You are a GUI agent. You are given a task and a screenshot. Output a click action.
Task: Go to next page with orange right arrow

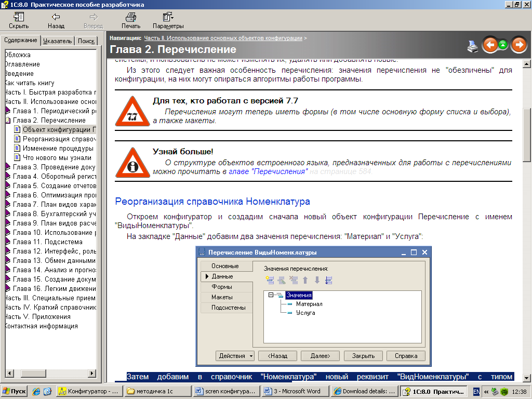click(518, 45)
